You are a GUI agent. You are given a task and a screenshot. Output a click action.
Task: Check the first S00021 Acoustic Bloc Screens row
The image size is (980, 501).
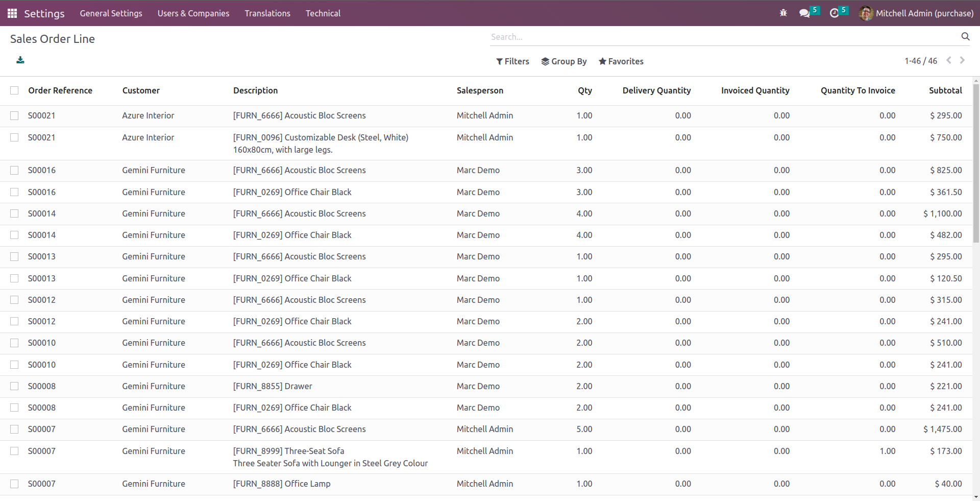[14, 116]
